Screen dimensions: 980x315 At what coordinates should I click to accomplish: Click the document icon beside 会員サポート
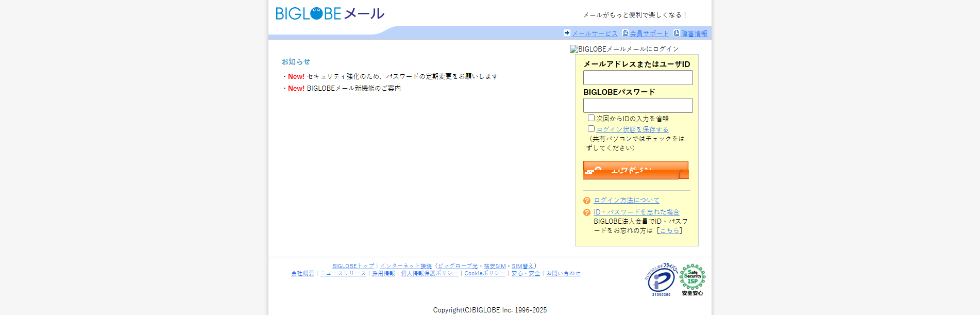626,33
